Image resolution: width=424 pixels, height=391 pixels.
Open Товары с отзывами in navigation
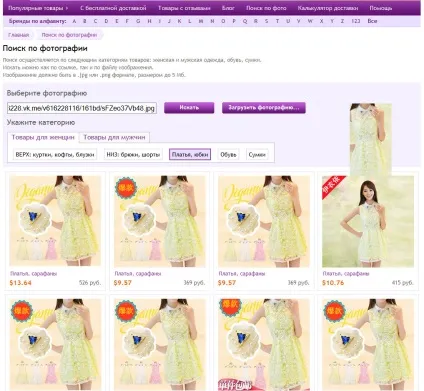pos(184,8)
